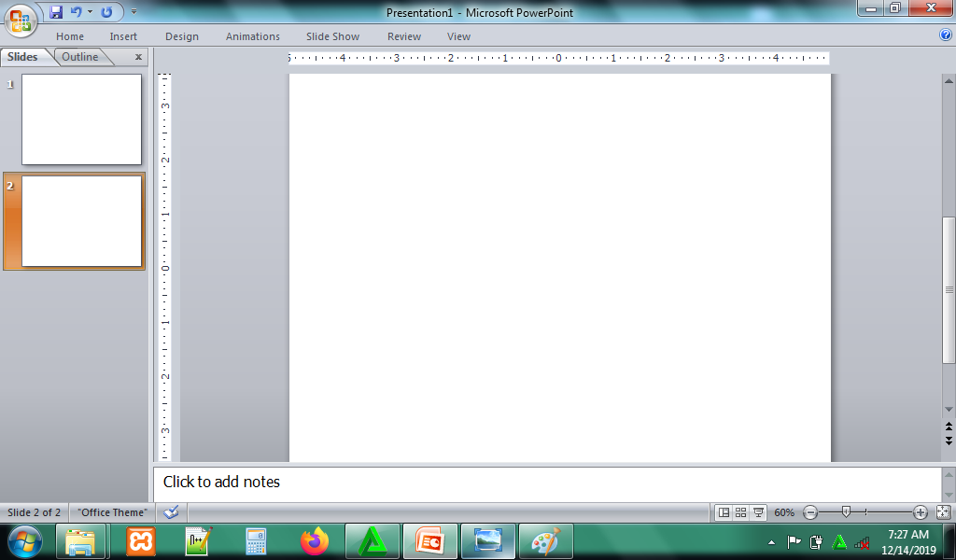Click the 'Click to add notes' area
Viewport: 956px width, 560px height.
click(547, 483)
